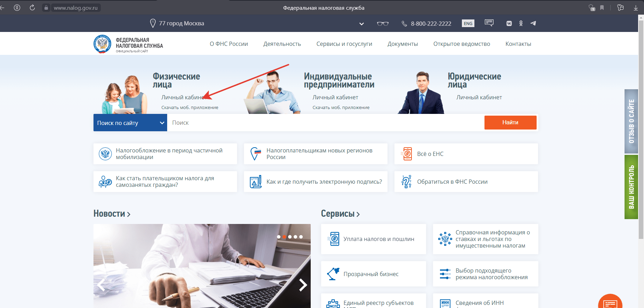The height and width of the screenshot is (308, 644).
Task: Expand the region selector chevron
Action: (361, 24)
